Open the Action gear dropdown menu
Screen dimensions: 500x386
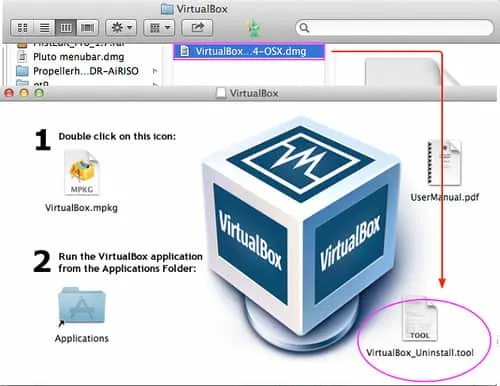coord(121,28)
